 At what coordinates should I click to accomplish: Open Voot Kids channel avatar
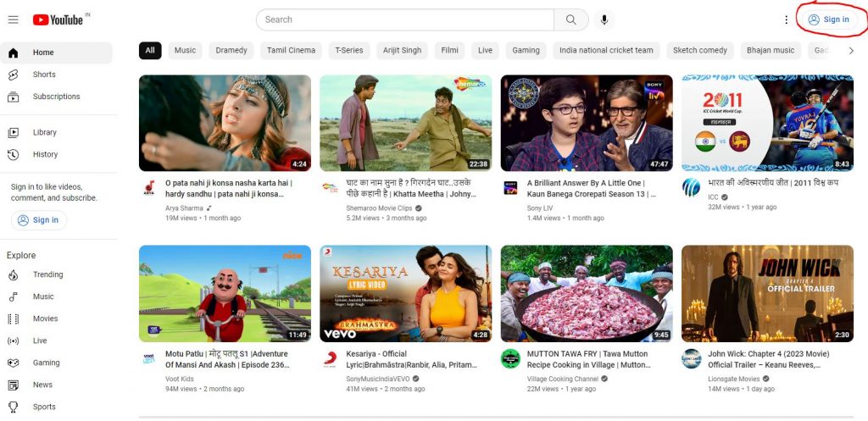tap(149, 359)
